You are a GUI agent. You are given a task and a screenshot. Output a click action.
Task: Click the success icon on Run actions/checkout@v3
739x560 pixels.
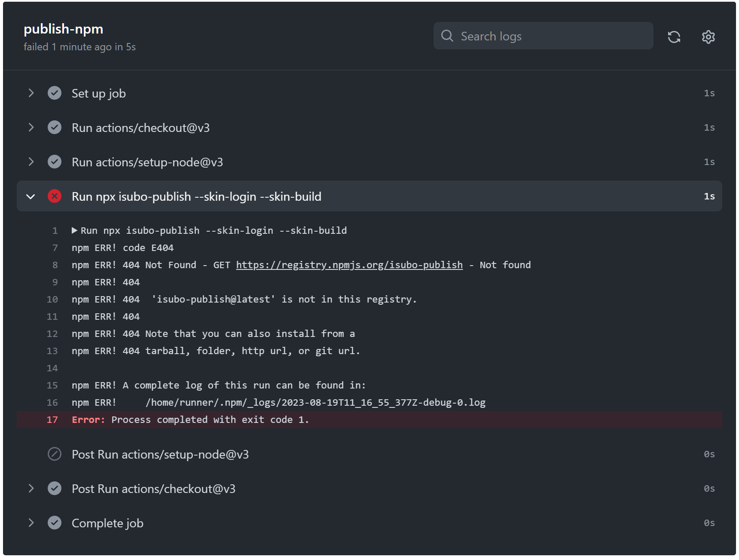coord(55,127)
